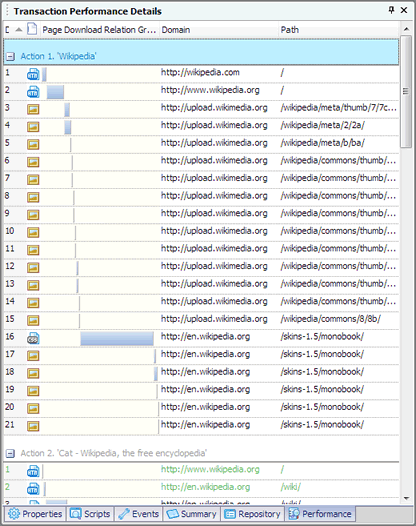The width and height of the screenshot is (416, 526).
Task: Click the image icon in row 3
Action: 33,109
